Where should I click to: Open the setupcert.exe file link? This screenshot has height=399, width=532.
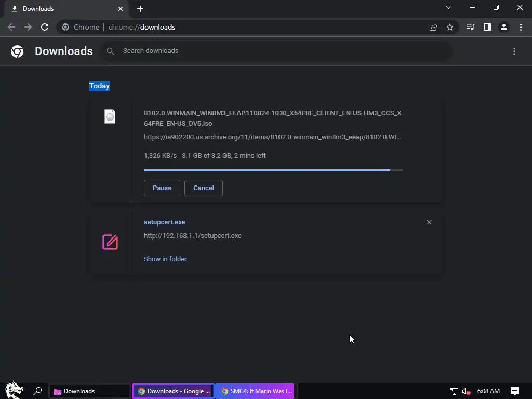(165, 222)
